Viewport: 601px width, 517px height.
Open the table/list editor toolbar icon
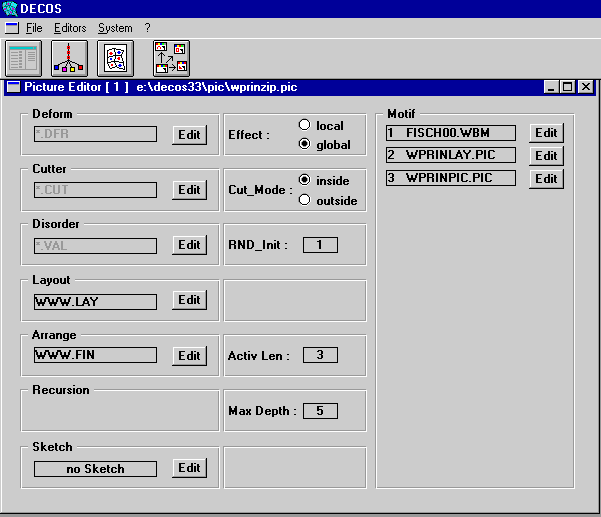(23, 59)
